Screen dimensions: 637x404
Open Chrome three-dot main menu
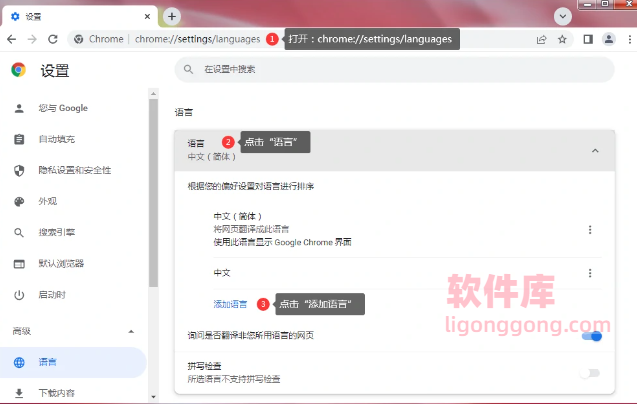coord(630,39)
